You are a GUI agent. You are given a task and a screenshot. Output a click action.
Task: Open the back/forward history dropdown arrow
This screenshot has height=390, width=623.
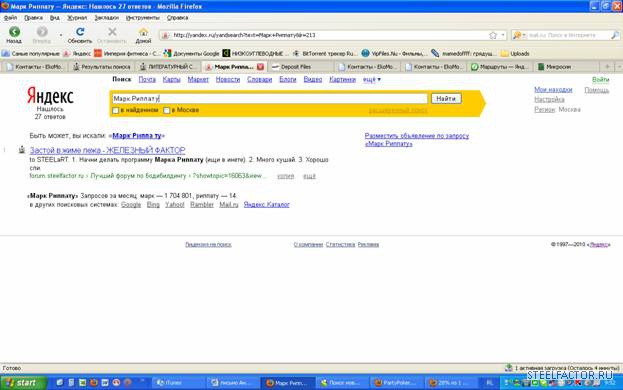[x=61, y=35]
